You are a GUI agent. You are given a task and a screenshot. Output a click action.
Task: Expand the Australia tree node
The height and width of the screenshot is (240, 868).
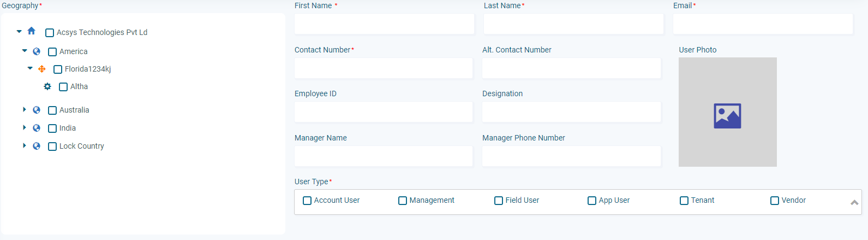(x=25, y=109)
